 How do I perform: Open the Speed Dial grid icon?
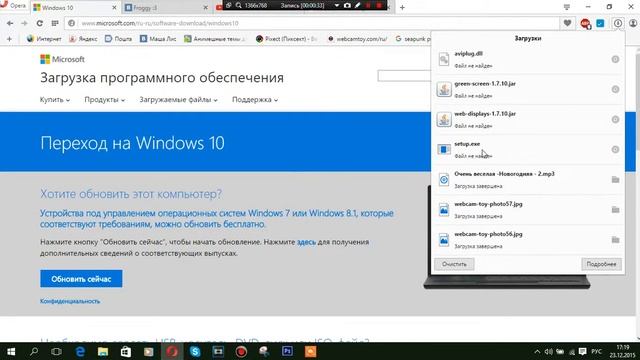coord(55,23)
